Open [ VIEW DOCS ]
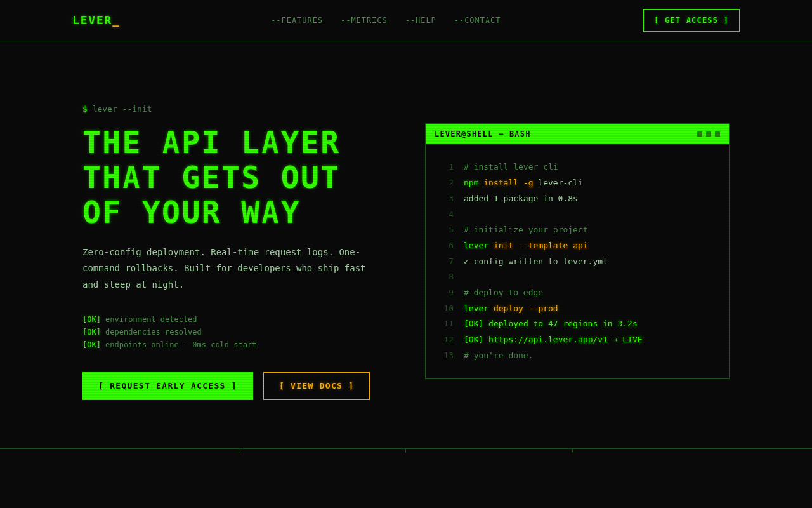 pos(317,386)
